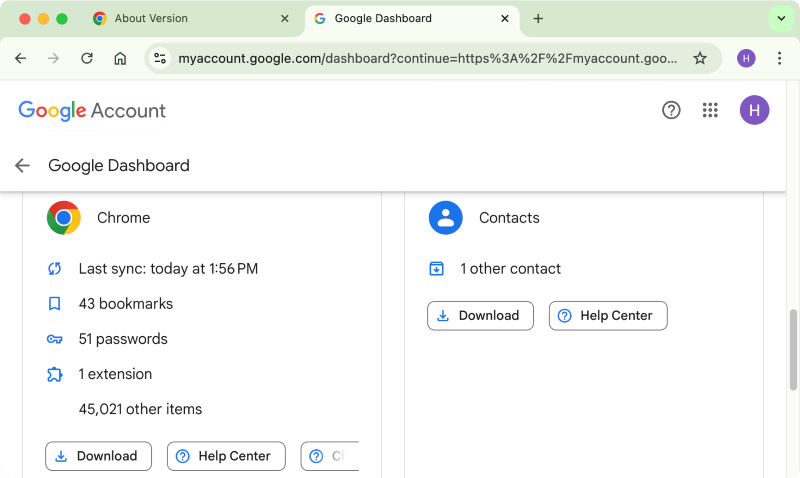Close the Google Dashboard tab
This screenshot has height=478, width=800.
click(x=505, y=18)
